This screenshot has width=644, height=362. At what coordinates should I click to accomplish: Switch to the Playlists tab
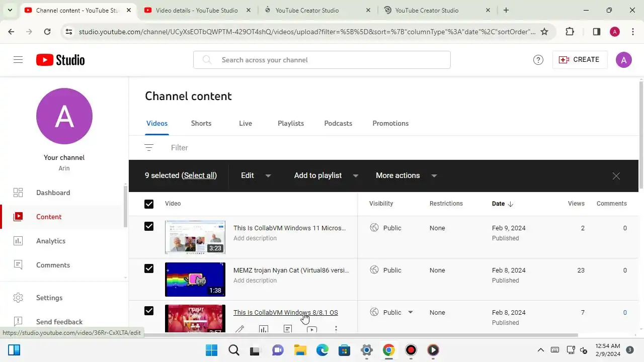click(291, 123)
